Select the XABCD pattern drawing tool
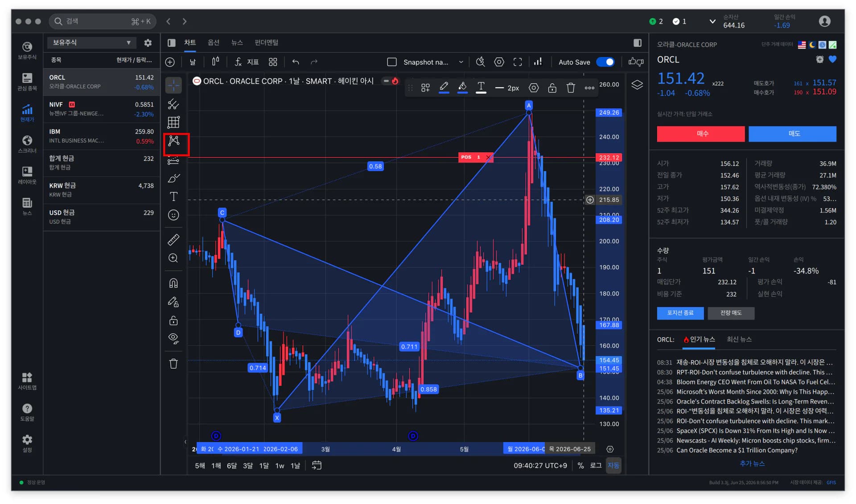The height and width of the screenshot is (504, 856). tap(173, 141)
